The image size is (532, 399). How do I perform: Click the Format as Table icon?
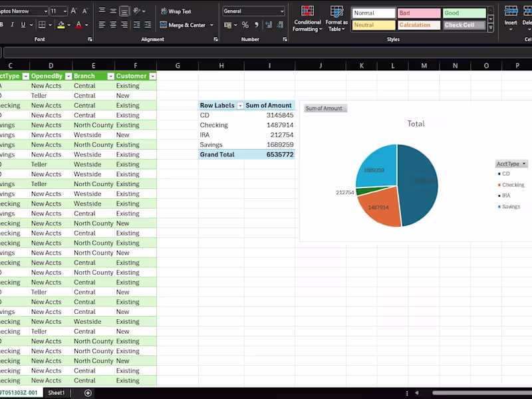(336, 19)
